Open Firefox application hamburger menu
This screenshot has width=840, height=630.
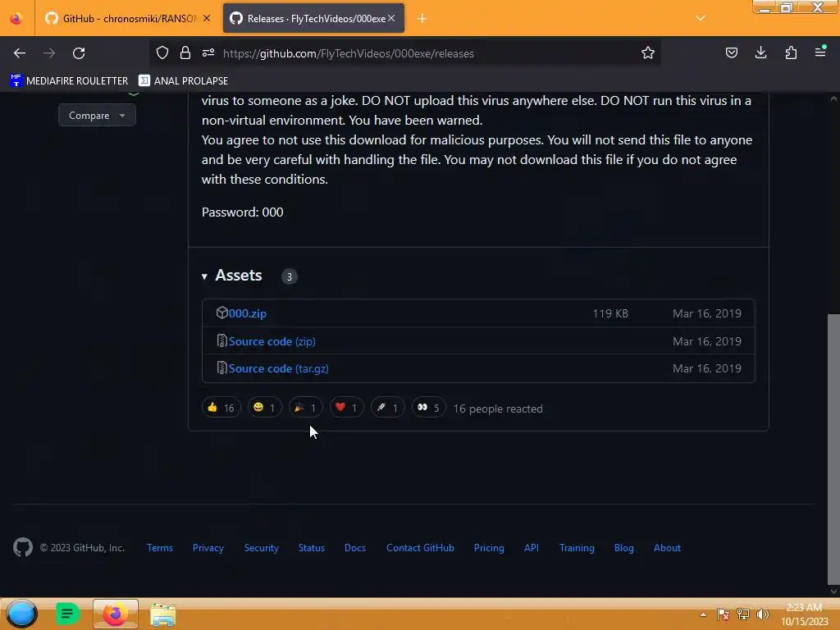click(820, 52)
